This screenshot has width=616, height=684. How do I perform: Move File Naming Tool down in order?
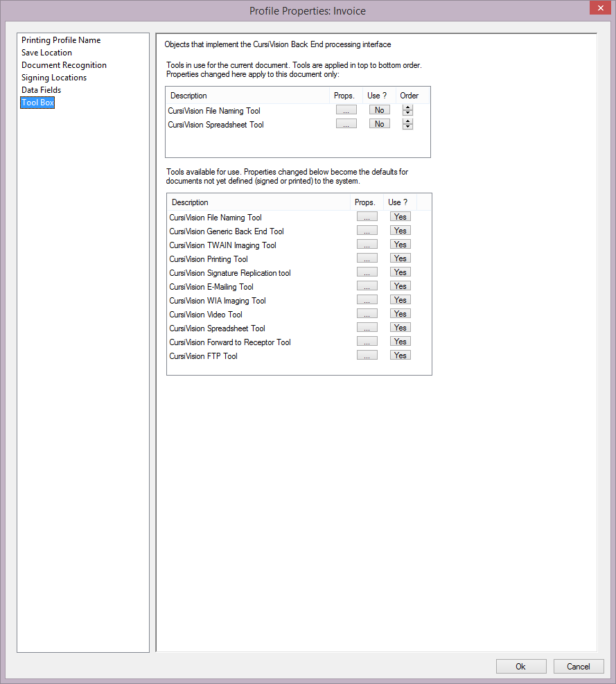point(408,113)
